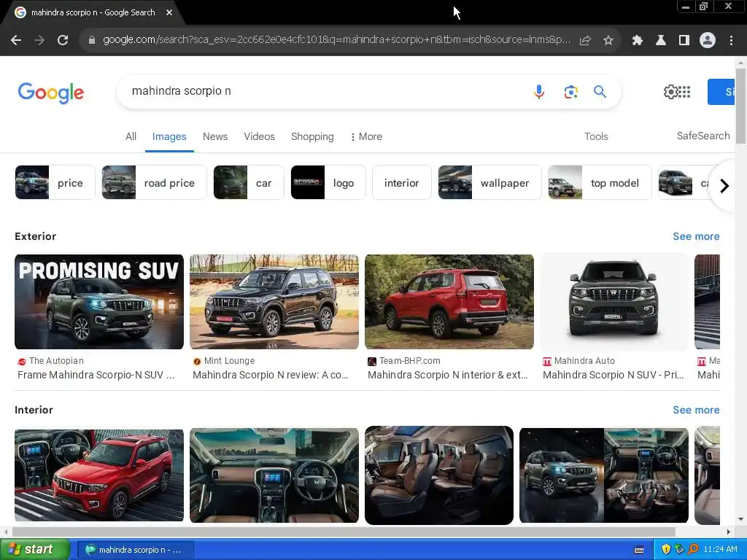Image resolution: width=747 pixels, height=560 pixels.
Task: Select the road price suggestion chip
Action: [154, 182]
